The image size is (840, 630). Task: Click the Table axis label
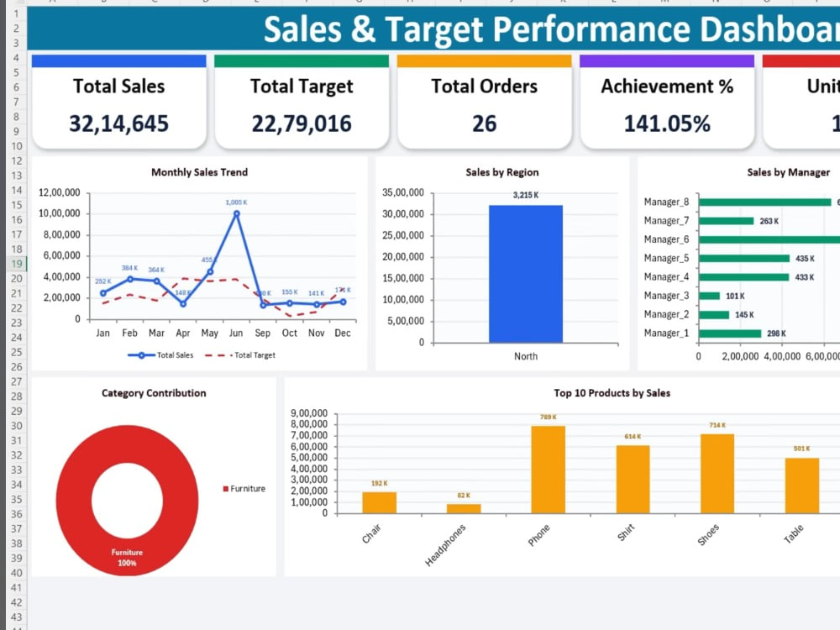pyautogui.click(x=794, y=533)
